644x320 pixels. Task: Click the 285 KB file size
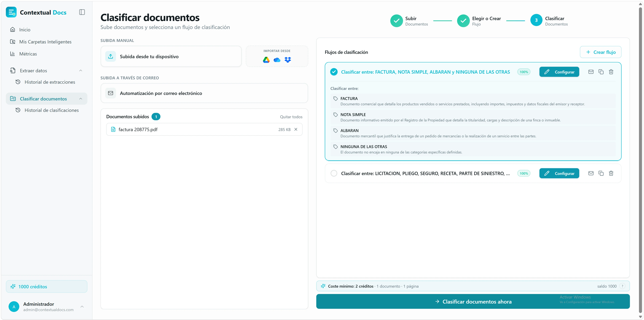coord(285,129)
